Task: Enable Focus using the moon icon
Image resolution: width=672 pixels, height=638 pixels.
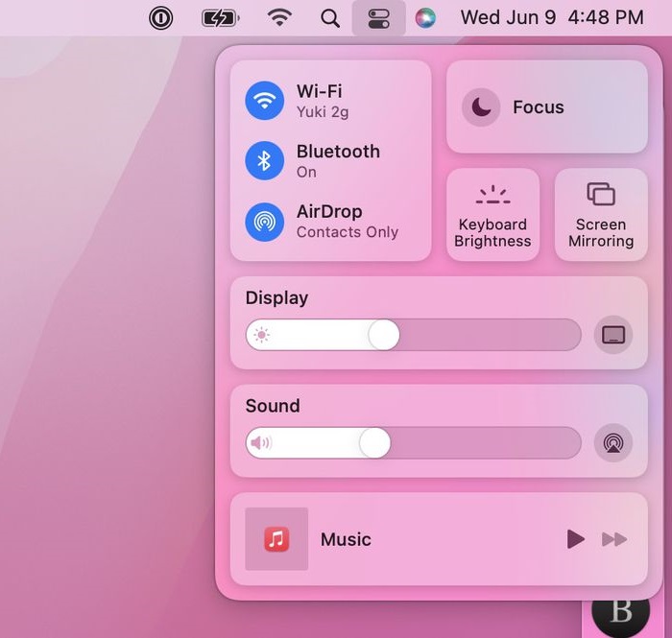Action: click(x=481, y=107)
